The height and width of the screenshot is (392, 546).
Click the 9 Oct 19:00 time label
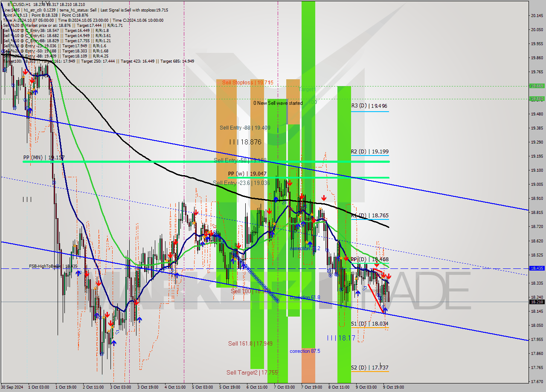(x=393, y=387)
